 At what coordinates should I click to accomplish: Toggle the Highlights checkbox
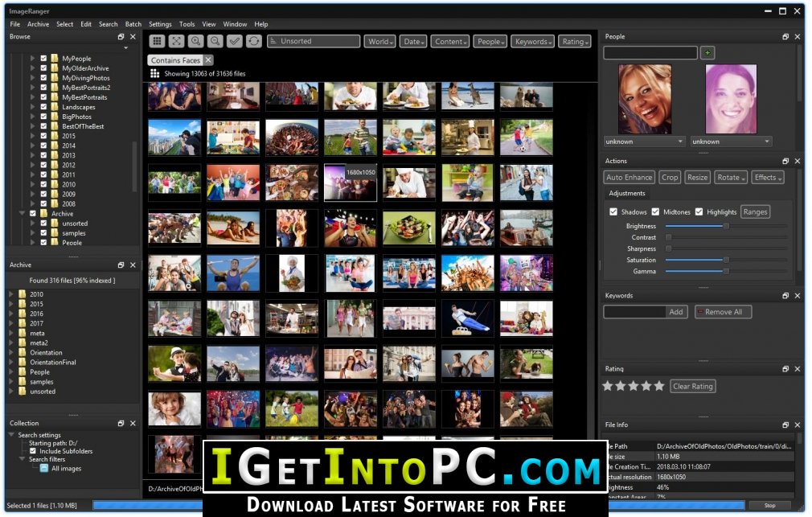[x=699, y=212]
